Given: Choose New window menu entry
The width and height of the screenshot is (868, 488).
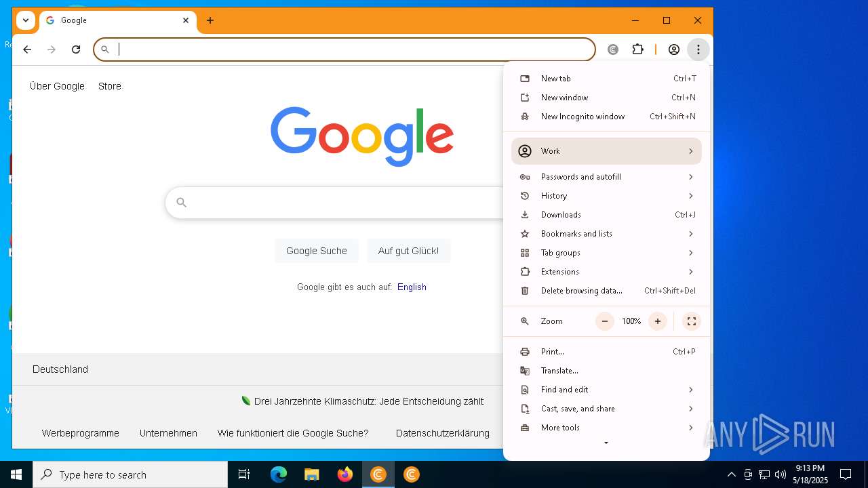Looking at the screenshot, I should [607, 98].
